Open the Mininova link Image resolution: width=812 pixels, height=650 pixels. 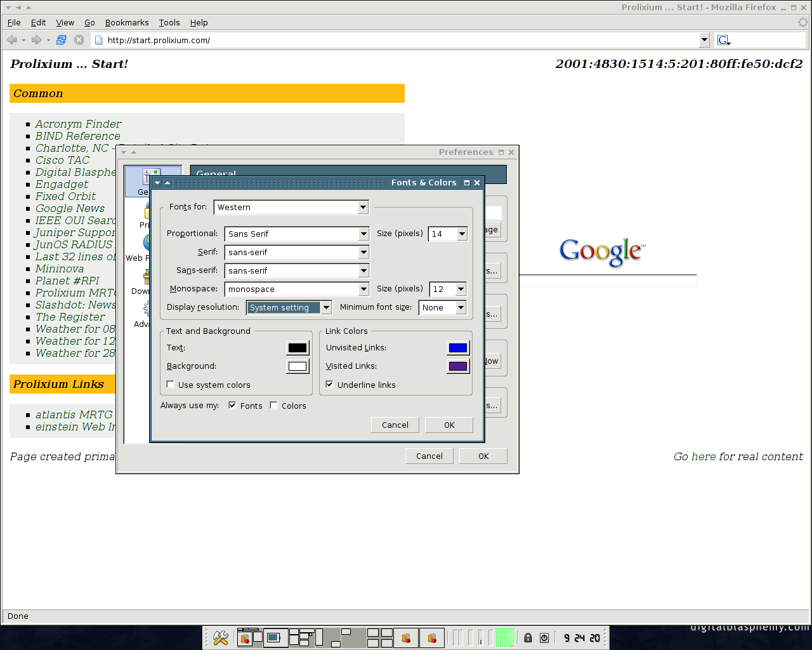(x=59, y=269)
